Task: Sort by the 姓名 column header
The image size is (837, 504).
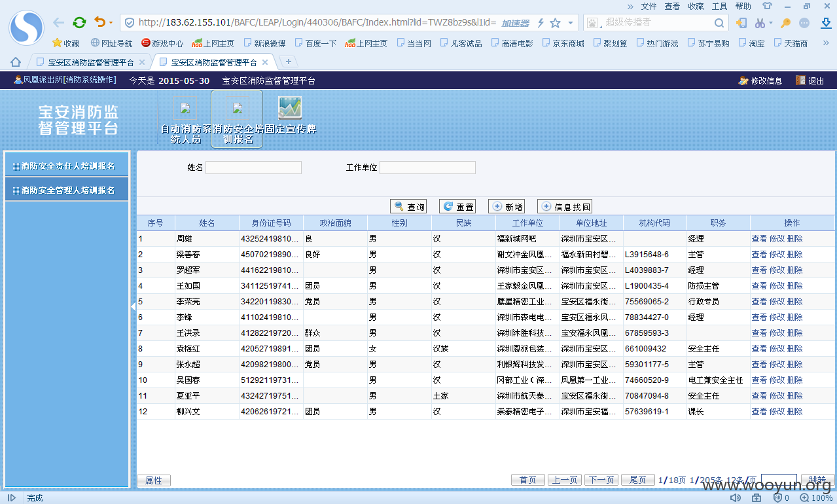Action: pyautogui.click(x=207, y=223)
